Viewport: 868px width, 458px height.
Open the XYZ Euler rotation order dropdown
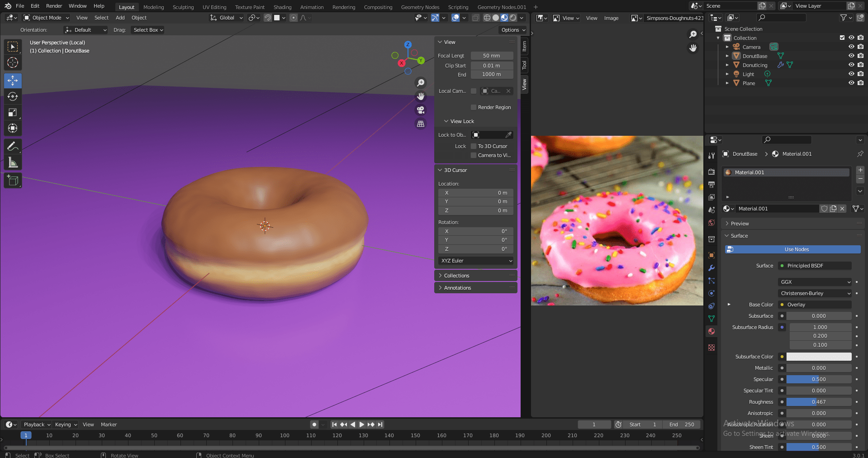point(475,261)
